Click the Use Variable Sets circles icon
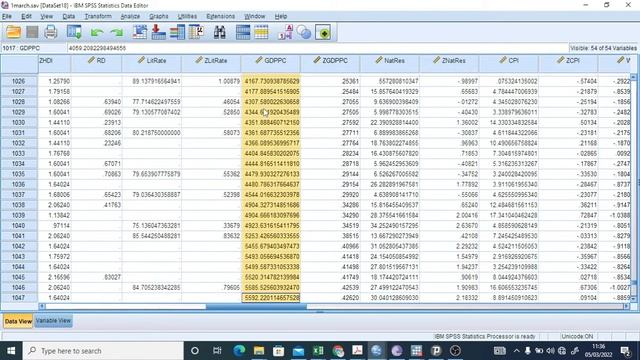Screen dimensions: 640x360 pos(304,32)
